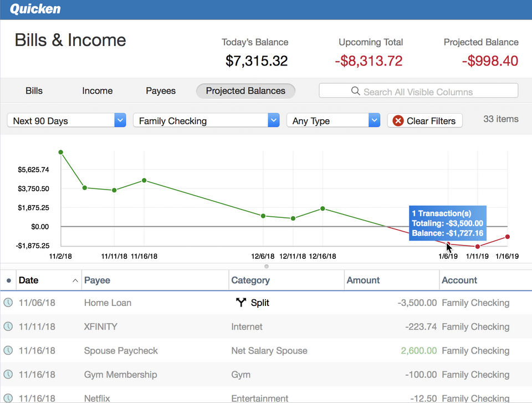Click the -223.74 amount cell
Screen dimensions: 532x403
421,327
